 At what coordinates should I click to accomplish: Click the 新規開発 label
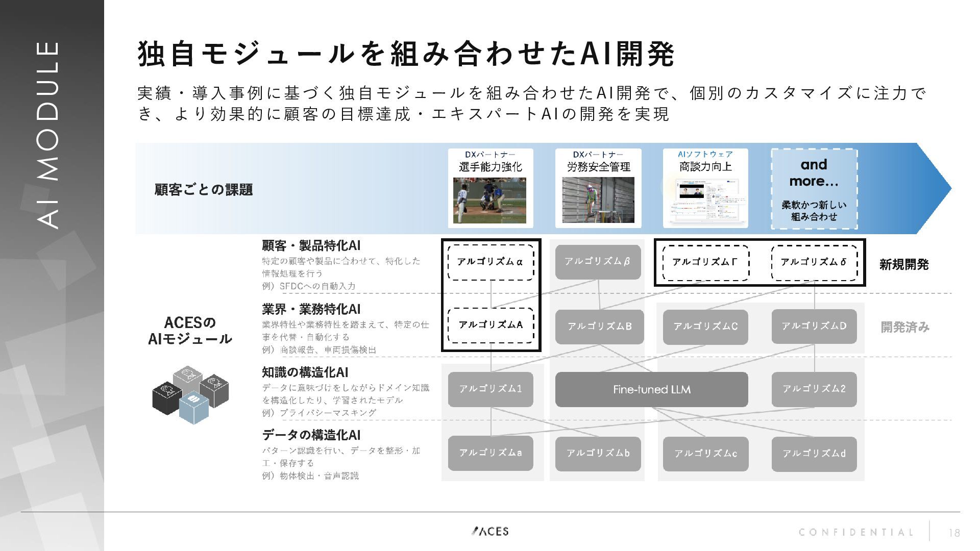pyautogui.click(x=904, y=264)
